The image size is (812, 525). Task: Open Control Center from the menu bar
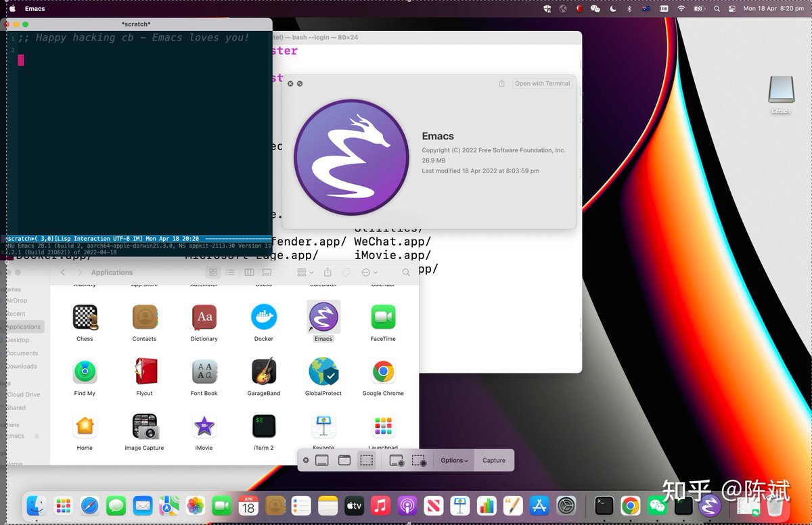coord(732,9)
